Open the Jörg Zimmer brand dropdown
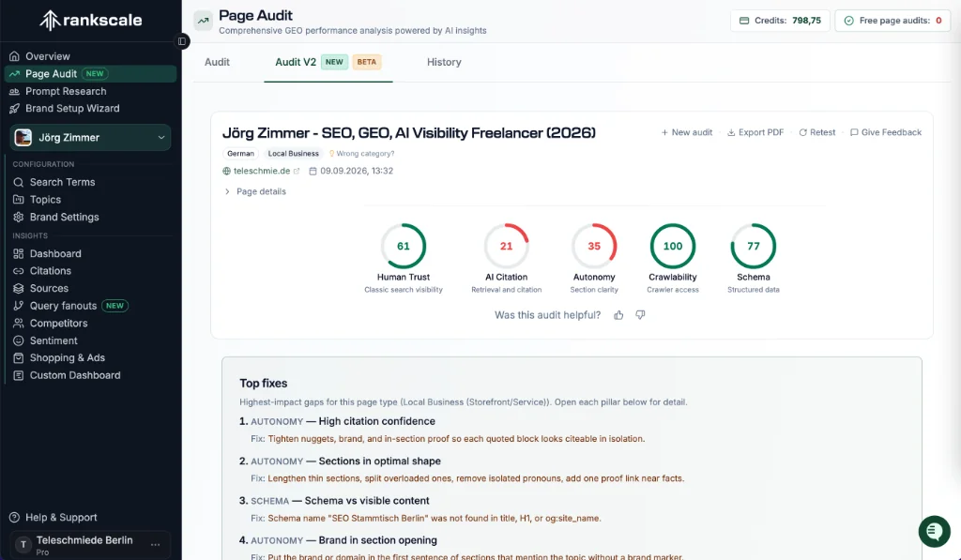This screenshot has width=961, height=560. (90, 137)
